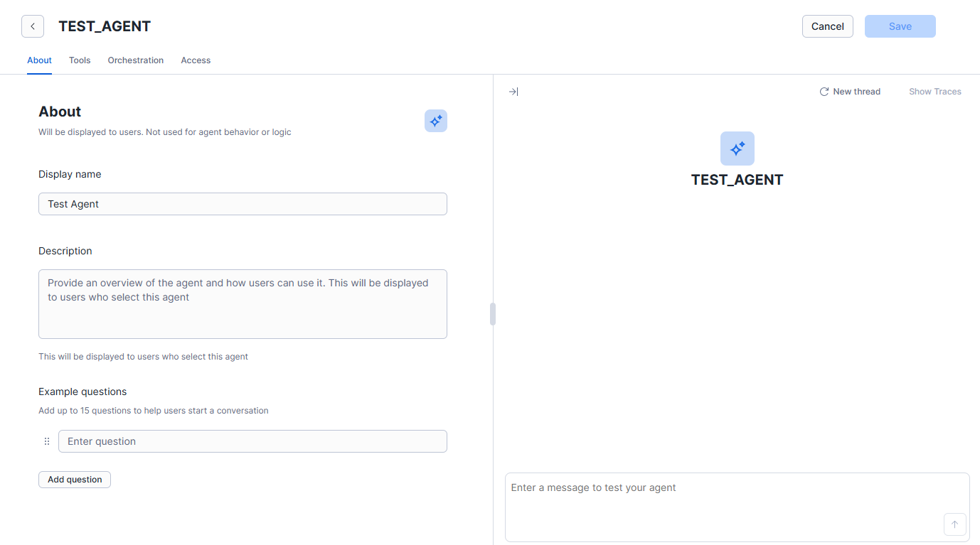Click the Display name input field
Viewport: 980px width, 545px height.
click(x=243, y=204)
